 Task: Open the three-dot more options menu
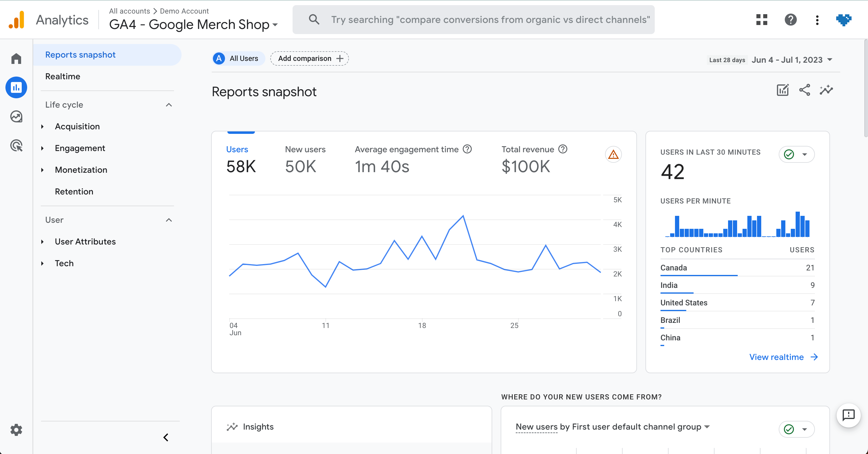pyautogui.click(x=817, y=20)
